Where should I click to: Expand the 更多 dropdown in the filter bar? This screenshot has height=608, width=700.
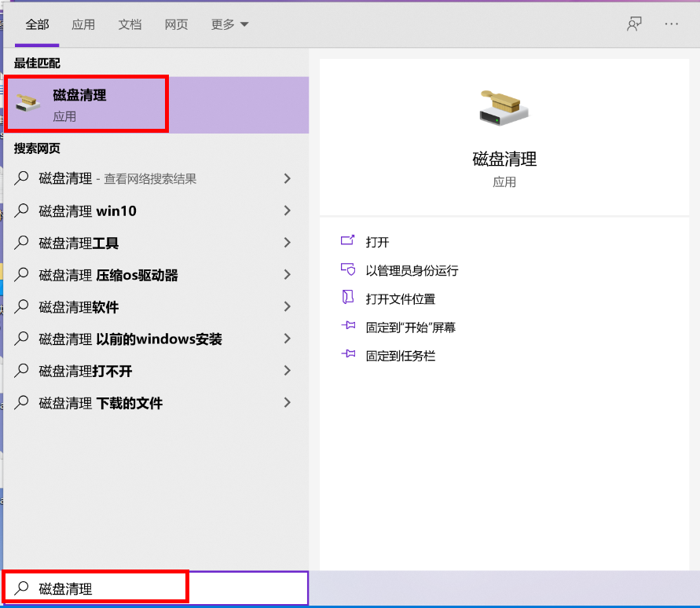[229, 24]
